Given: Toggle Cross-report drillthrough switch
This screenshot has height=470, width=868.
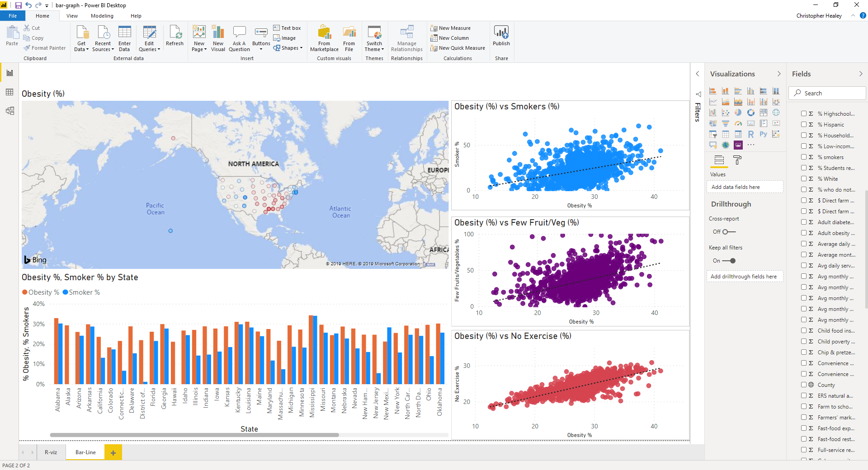Looking at the screenshot, I should pos(729,232).
